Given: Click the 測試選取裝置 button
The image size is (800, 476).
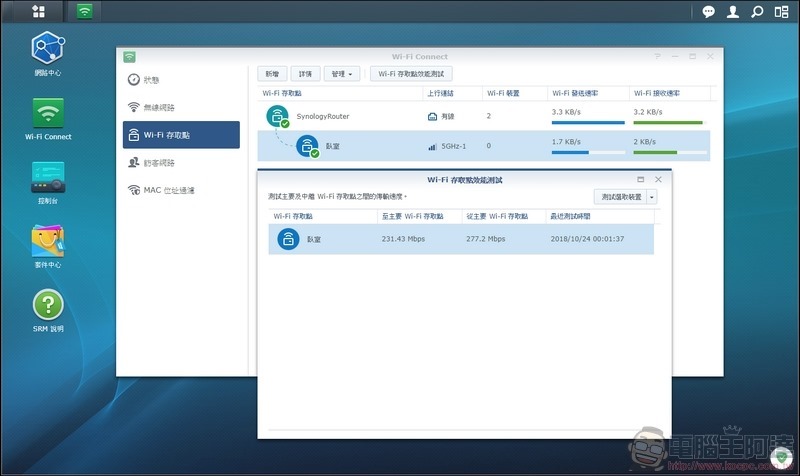Looking at the screenshot, I should 620,197.
